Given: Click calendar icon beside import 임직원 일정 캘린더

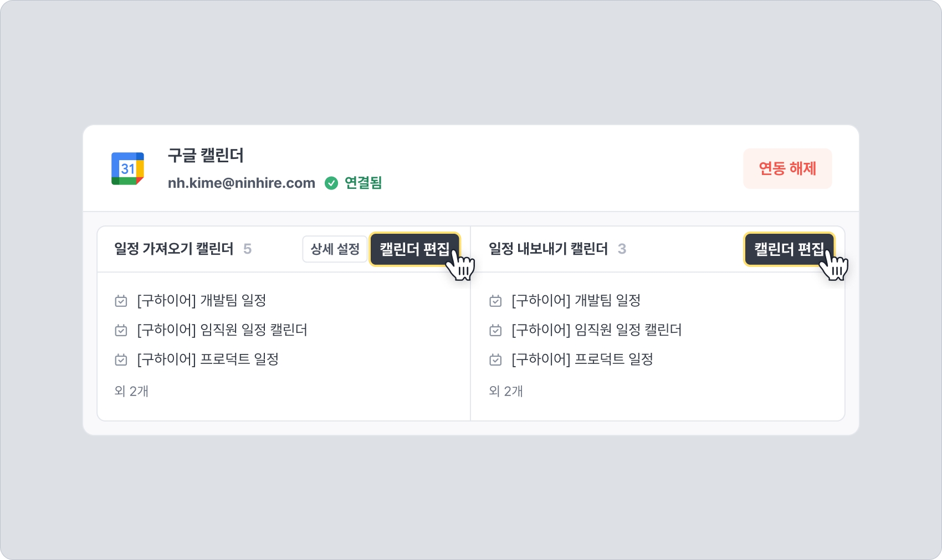Looking at the screenshot, I should (121, 330).
